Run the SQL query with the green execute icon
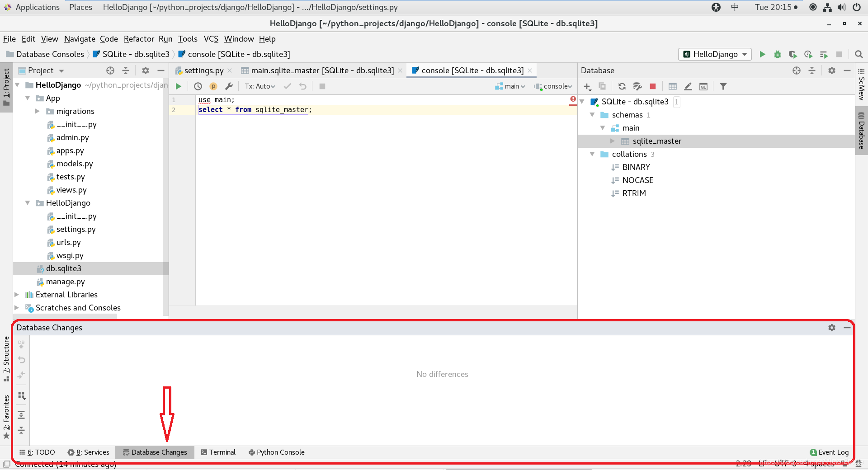Image resolution: width=868 pixels, height=470 pixels. (x=178, y=86)
